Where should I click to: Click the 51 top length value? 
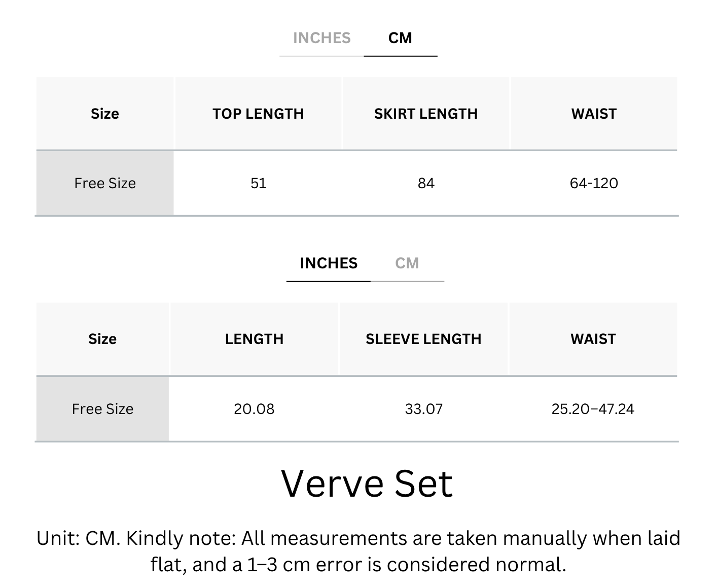tap(258, 183)
